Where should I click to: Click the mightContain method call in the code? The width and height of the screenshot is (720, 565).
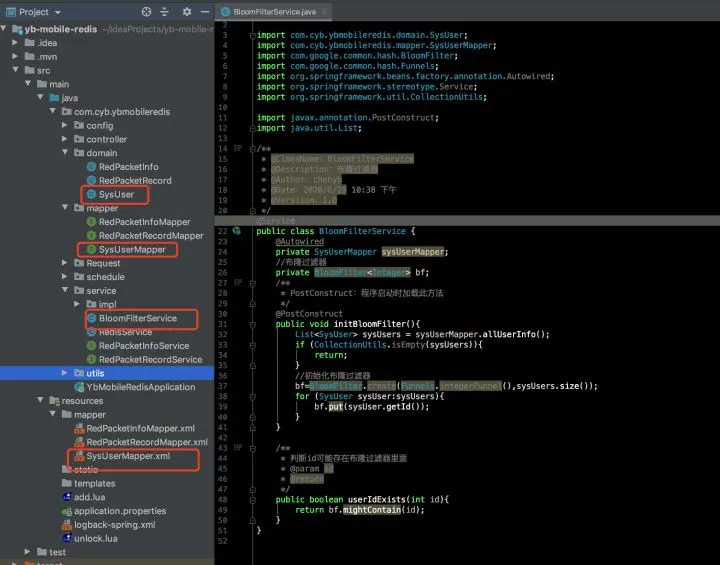click(x=370, y=509)
